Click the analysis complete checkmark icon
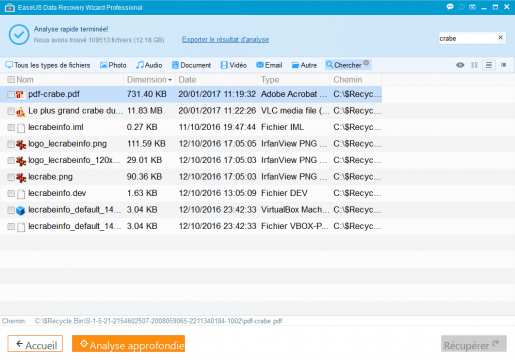The width and height of the screenshot is (515, 360). tap(19, 34)
